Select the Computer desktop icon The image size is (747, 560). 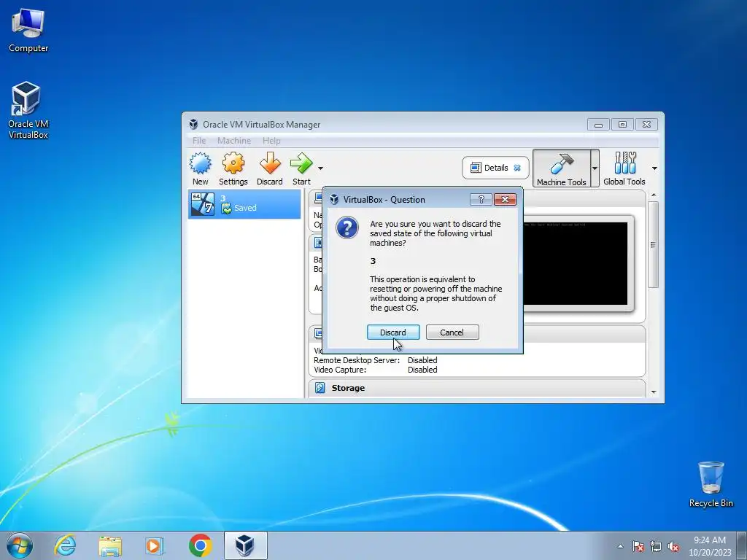click(28, 31)
